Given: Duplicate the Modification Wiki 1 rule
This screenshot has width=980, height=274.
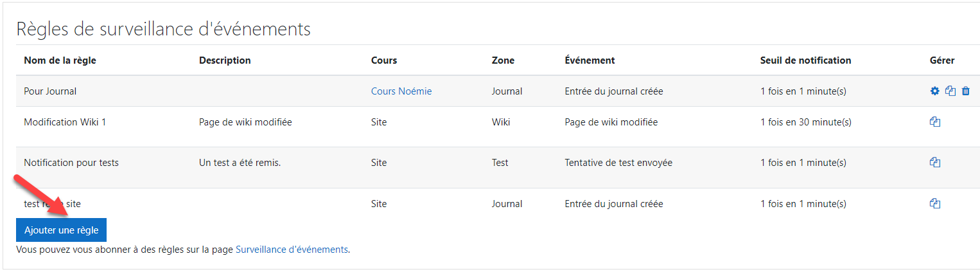Looking at the screenshot, I should coord(935,122).
